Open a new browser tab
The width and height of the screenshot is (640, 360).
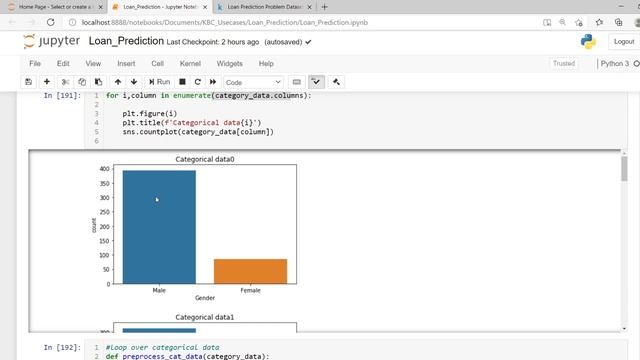tap(324, 7)
